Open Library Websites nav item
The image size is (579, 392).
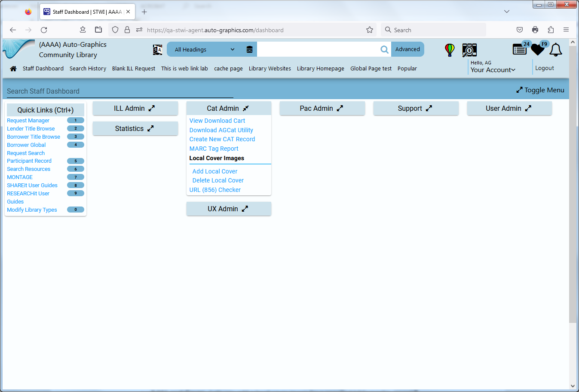(270, 69)
